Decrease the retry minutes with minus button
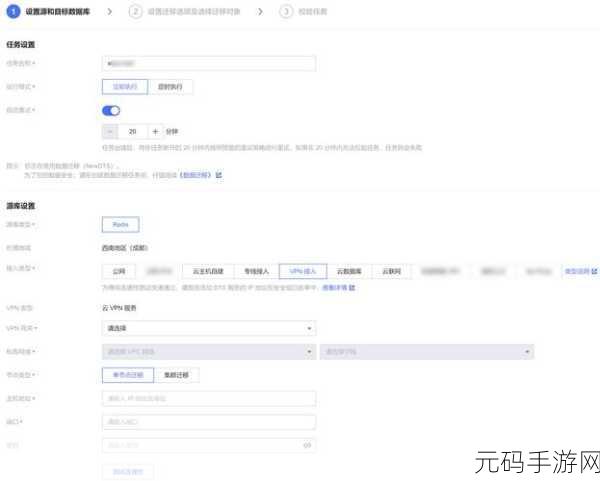Viewport: 600px width, 481px height. coord(110,132)
